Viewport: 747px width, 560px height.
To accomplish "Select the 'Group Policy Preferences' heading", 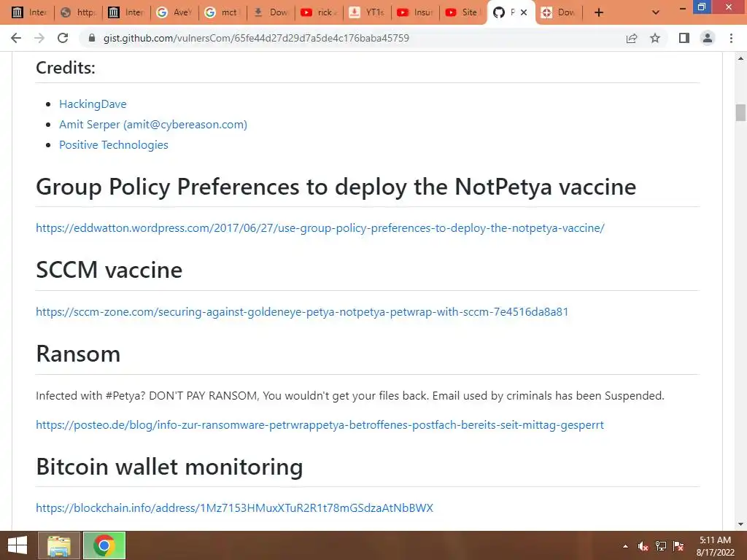I will (336, 187).
